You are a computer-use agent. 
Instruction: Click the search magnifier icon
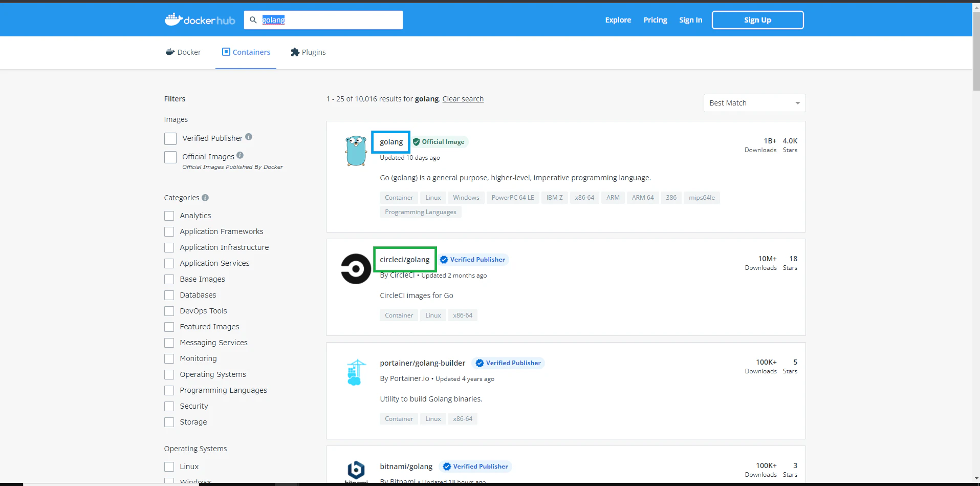coord(253,20)
